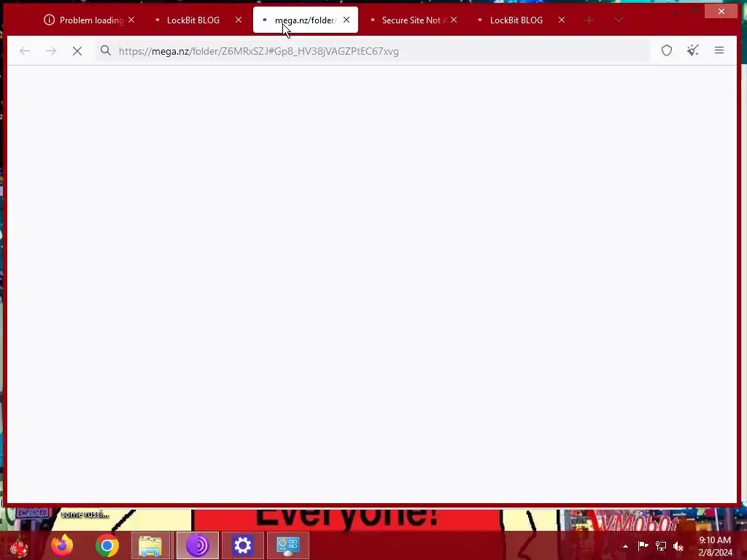Launch Firefox from the taskbar
The height and width of the screenshot is (560, 747).
[x=62, y=545]
